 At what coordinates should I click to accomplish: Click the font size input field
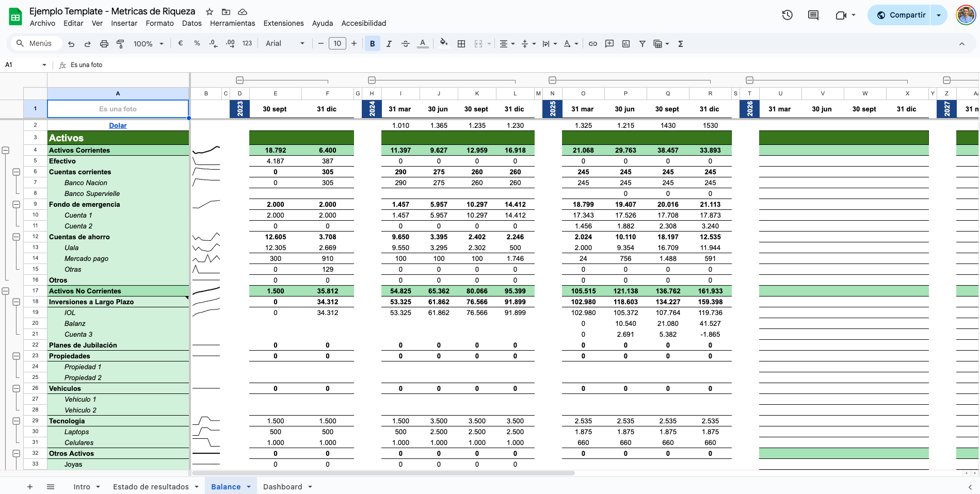337,44
